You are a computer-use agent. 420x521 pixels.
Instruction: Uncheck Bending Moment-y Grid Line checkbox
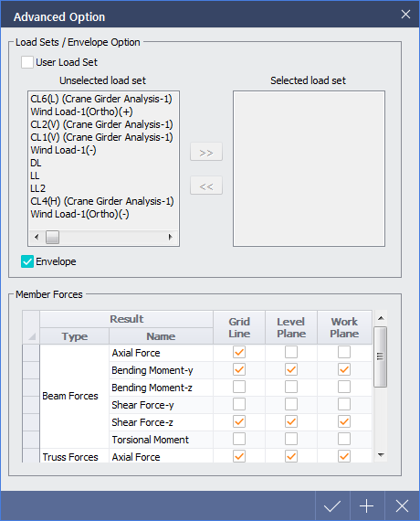239,369
